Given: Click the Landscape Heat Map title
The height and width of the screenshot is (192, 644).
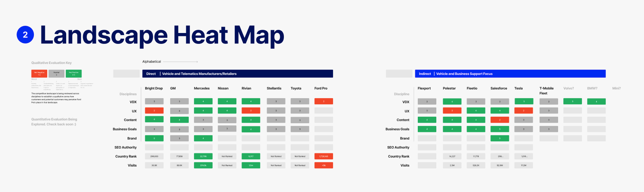Looking at the screenshot, I should [x=162, y=35].
